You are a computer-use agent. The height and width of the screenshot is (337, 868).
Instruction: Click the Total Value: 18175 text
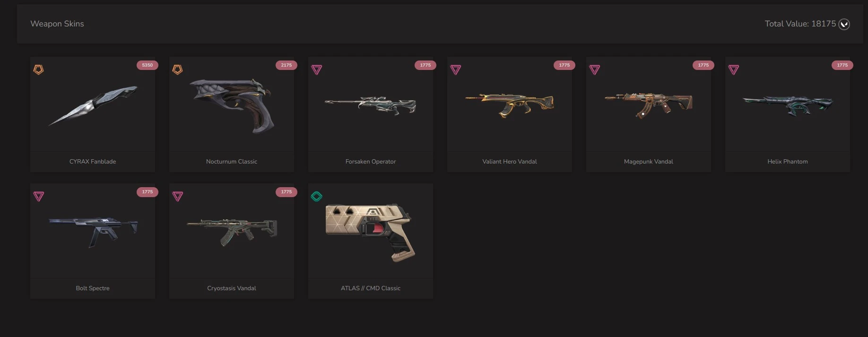[x=800, y=24]
